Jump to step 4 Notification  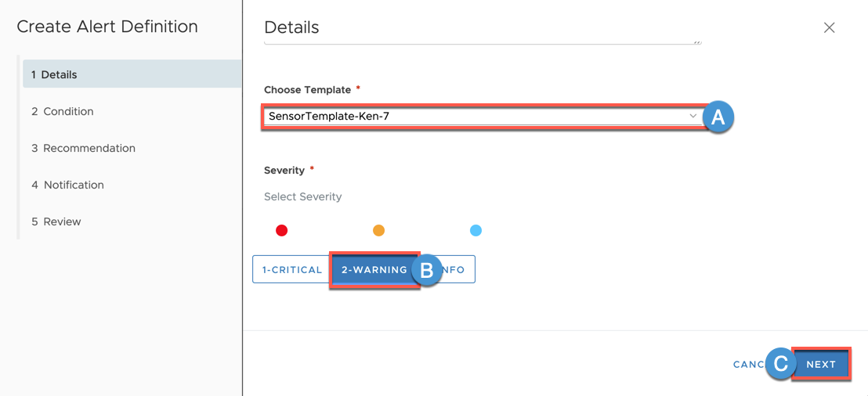point(67,185)
